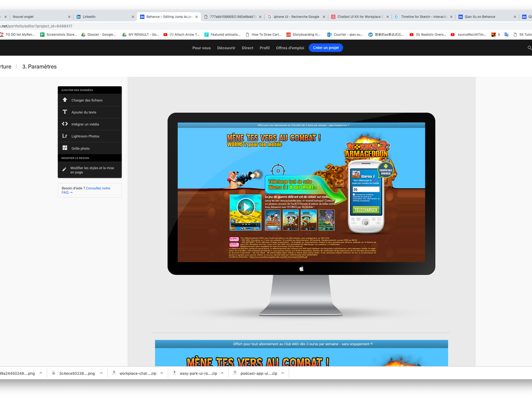This screenshot has height=399, width=532.
Task: Open the Google Translate extension icon
Action: (x=506, y=35)
